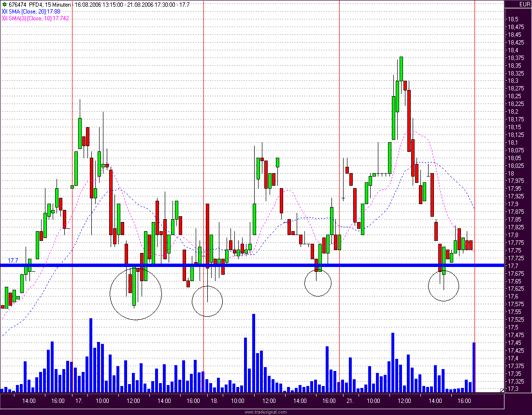Click the '17,35' price axis label
532x415 pixels.
514,373
